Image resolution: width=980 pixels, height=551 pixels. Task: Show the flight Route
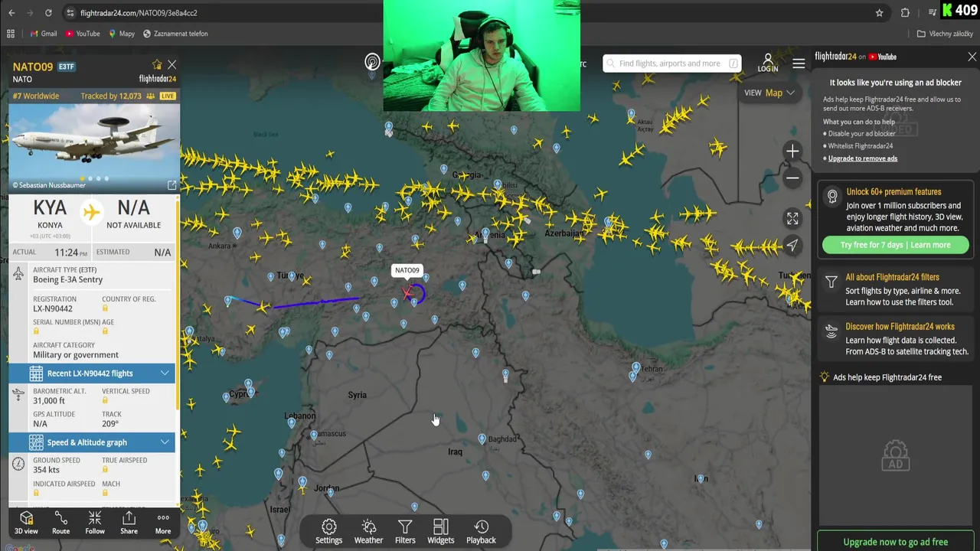[60, 523]
